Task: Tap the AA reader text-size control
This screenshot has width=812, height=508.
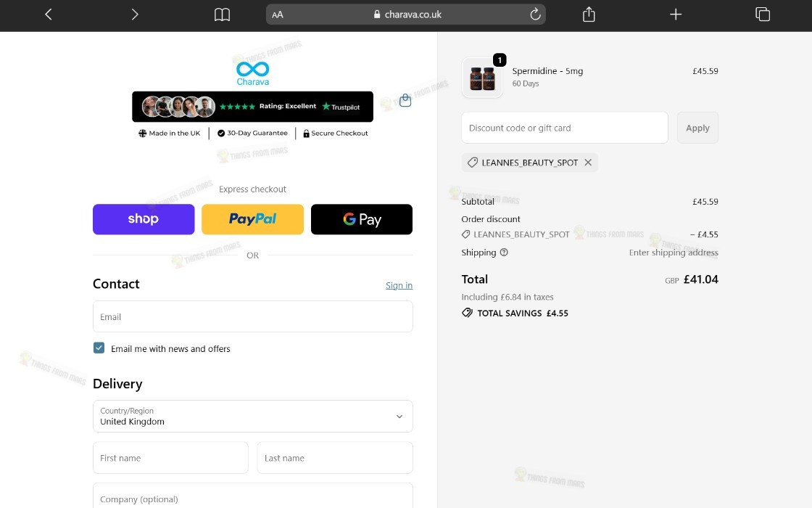Action: click(x=278, y=15)
